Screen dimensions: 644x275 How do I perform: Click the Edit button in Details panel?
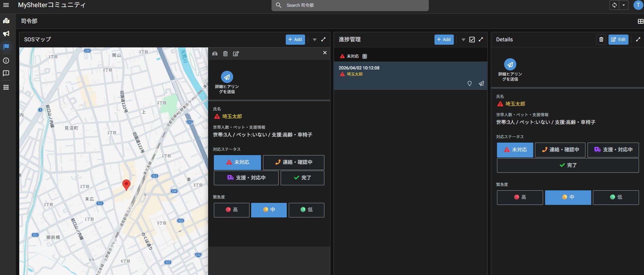618,40
